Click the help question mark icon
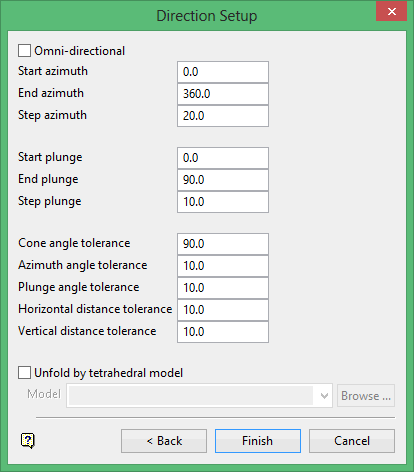This screenshot has width=414, height=472. coord(28,441)
